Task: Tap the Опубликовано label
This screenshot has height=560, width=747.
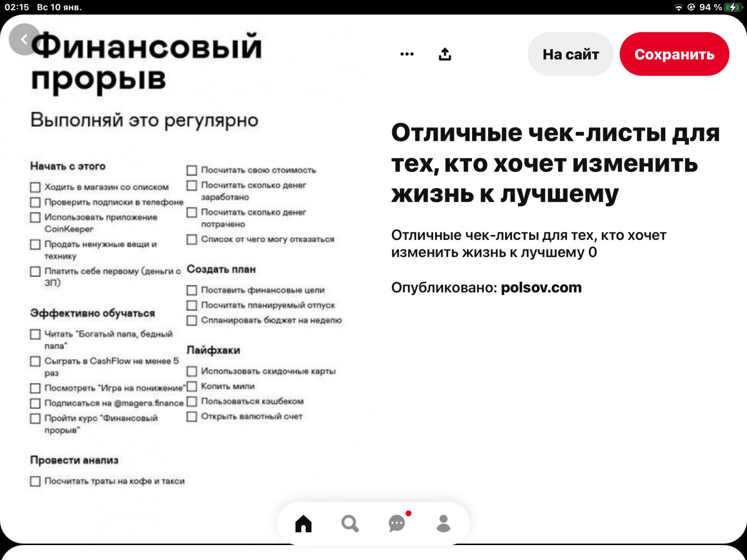Action: 444,287
